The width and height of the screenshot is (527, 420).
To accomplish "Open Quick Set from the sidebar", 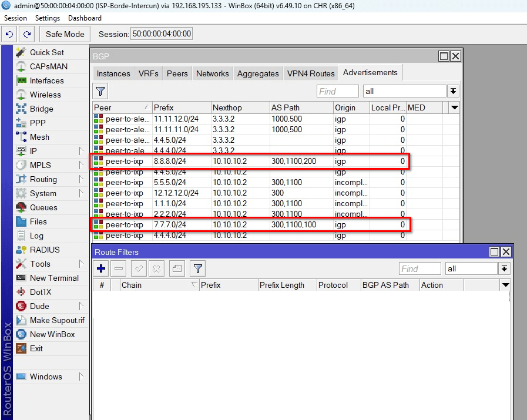I will [46, 52].
